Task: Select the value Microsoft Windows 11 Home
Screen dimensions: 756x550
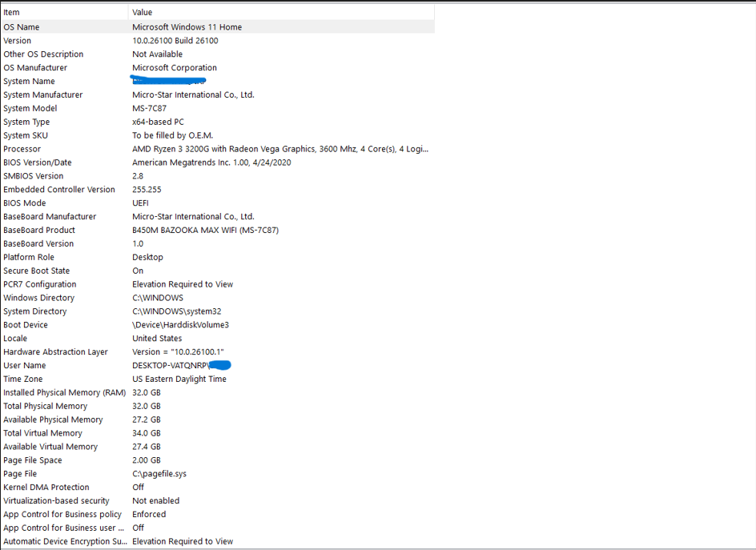Action: 187,27
